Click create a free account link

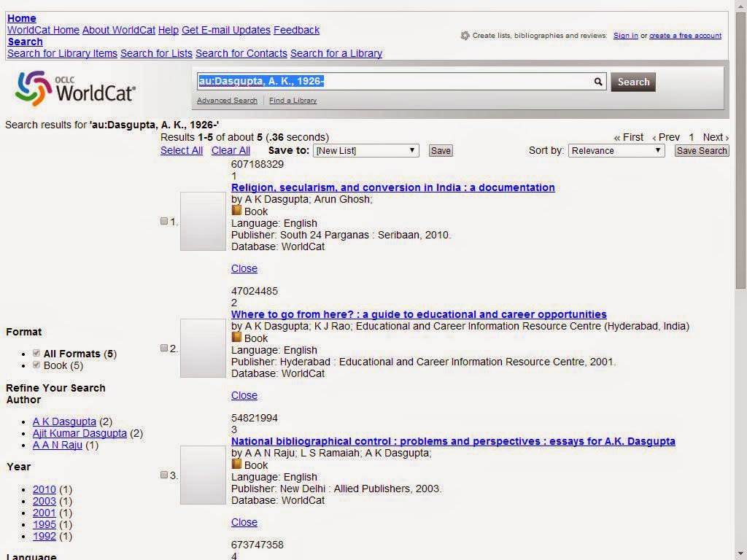[685, 35]
